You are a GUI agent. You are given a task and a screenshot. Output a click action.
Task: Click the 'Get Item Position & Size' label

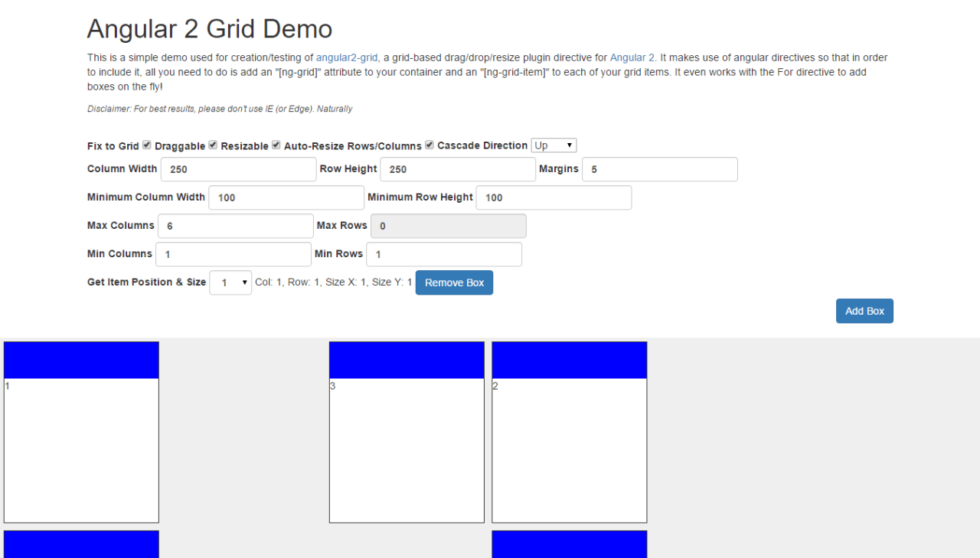(x=146, y=282)
